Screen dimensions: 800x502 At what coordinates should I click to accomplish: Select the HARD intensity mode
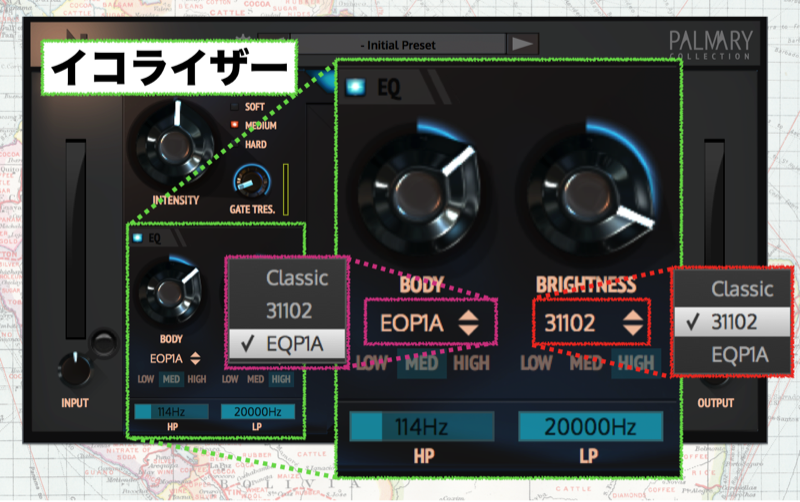point(249,144)
